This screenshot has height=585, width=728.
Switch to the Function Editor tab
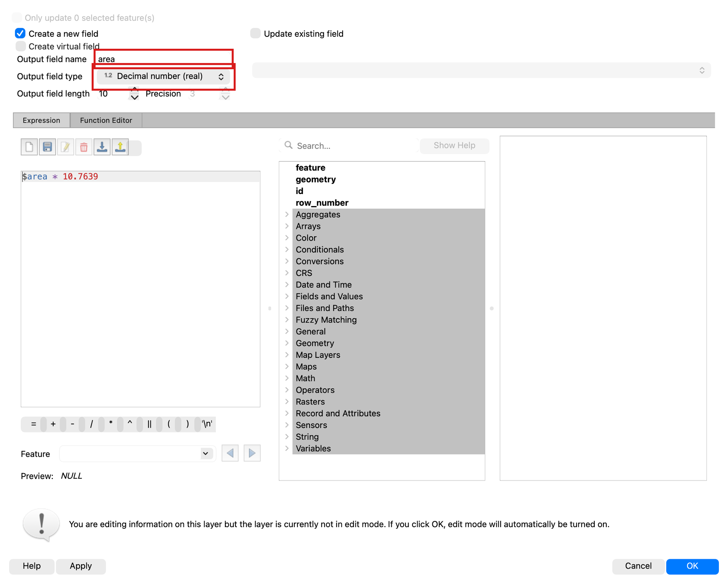click(x=106, y=120)
